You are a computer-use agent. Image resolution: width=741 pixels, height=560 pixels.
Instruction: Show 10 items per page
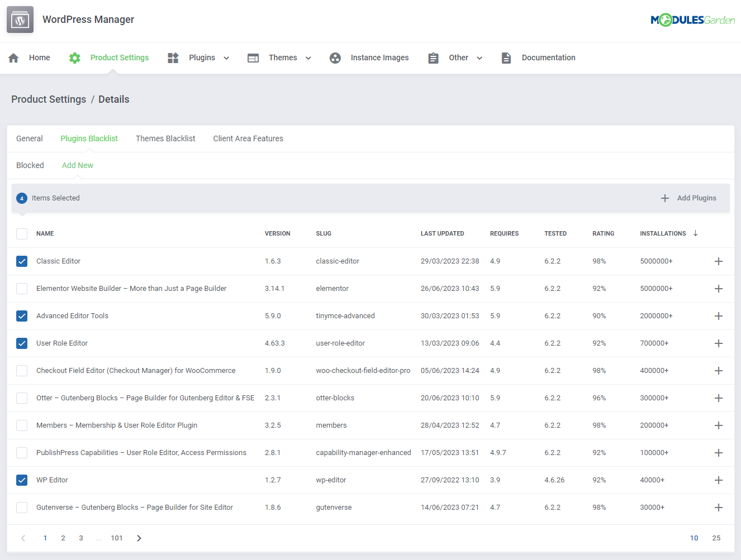coord(694,538)
